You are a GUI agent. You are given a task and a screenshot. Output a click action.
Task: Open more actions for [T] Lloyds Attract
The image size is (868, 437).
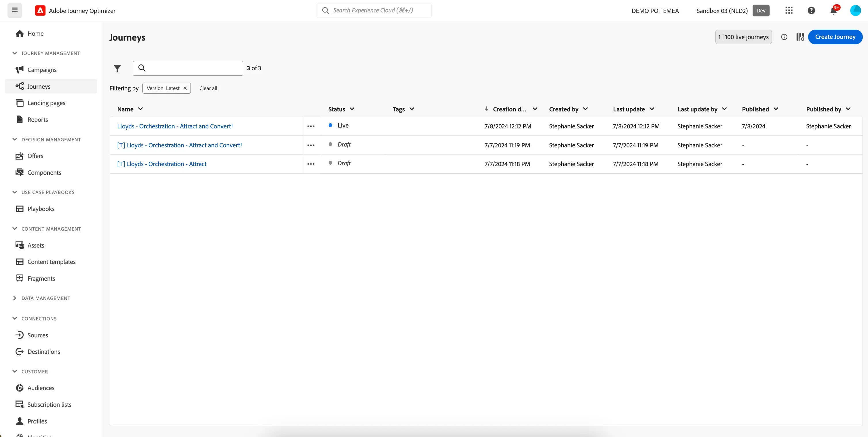click(x=311, y=164)
